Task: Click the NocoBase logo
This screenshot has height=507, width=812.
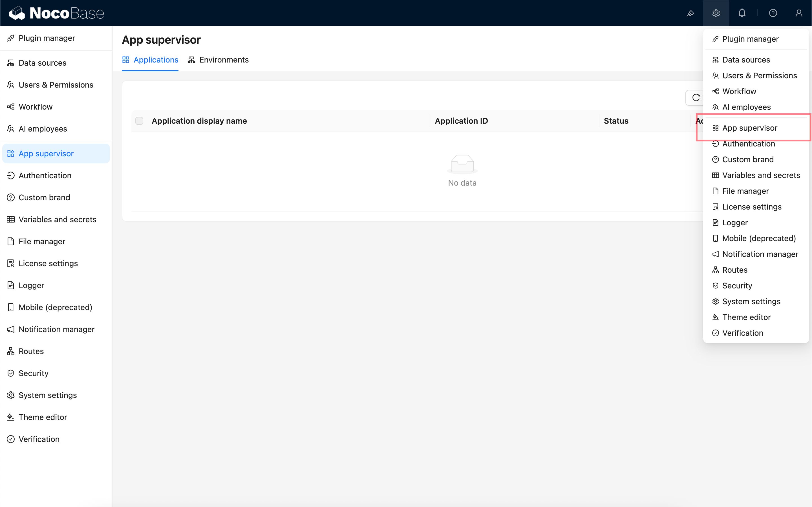Action: pyautogui.click(x=56, y=13)
